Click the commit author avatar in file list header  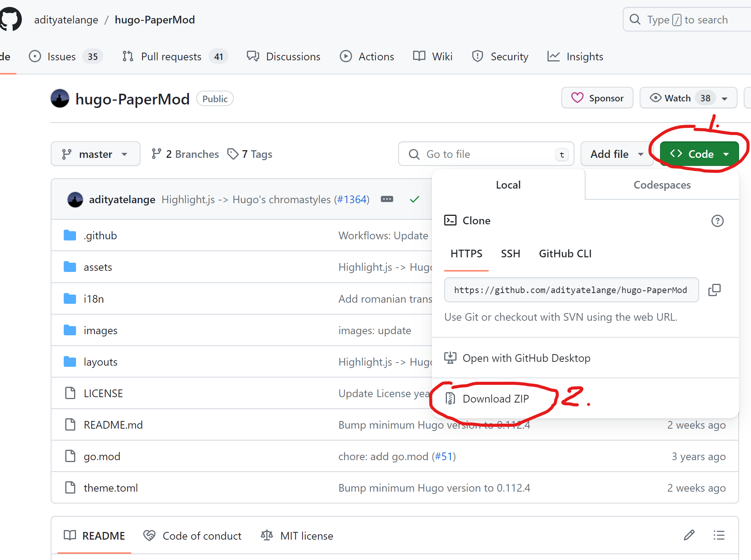[75, 200]
